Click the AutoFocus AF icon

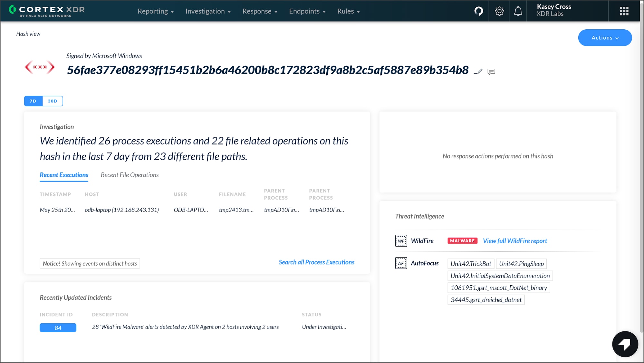coord(401,263)
